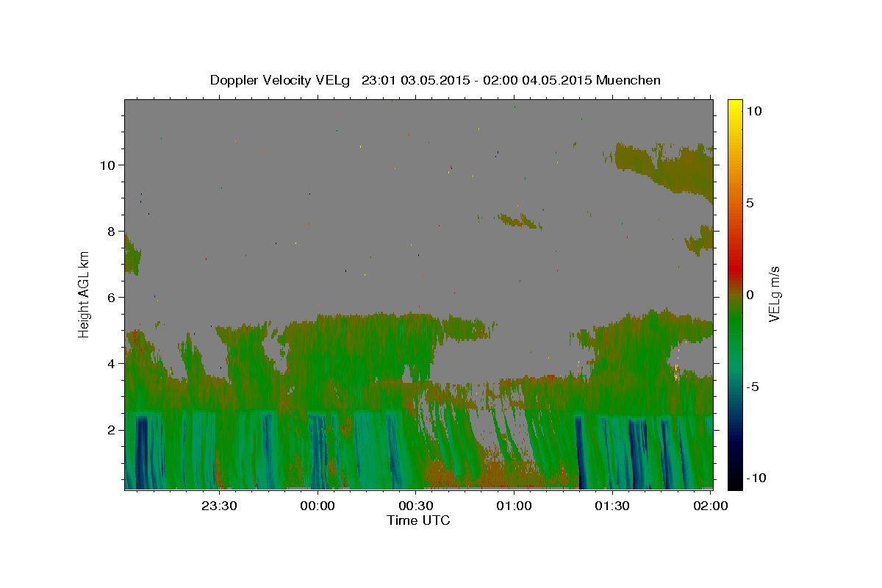Click the colorbar value '0'
The height and width of the screenshot is (588, 882).
click(x=750, y=295)
